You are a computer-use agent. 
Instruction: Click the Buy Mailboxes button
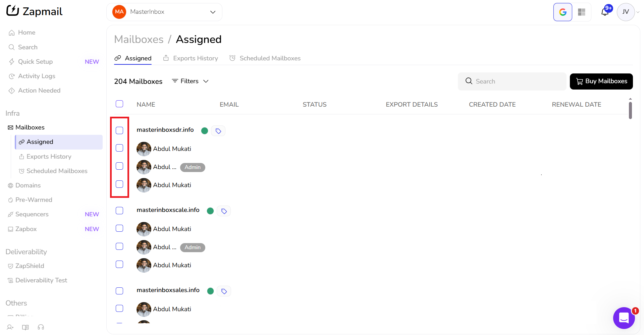[x=601, y=81]
